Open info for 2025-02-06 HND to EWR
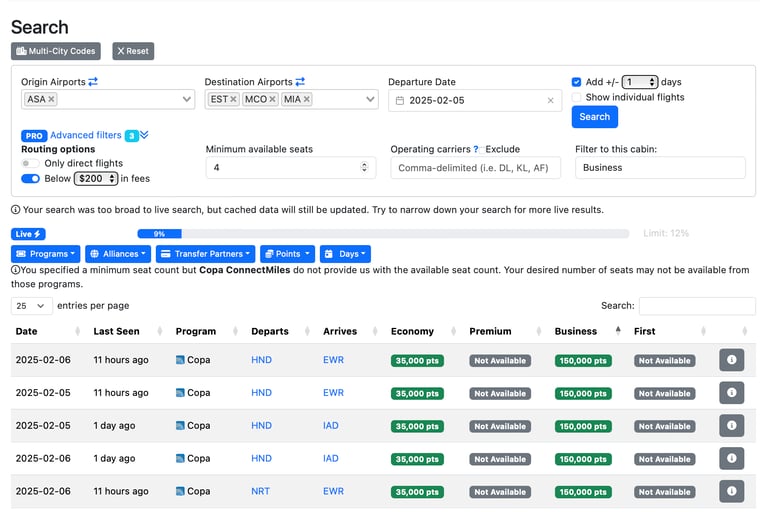Screen dimensions: 768x512 click(x=731, y=360)
